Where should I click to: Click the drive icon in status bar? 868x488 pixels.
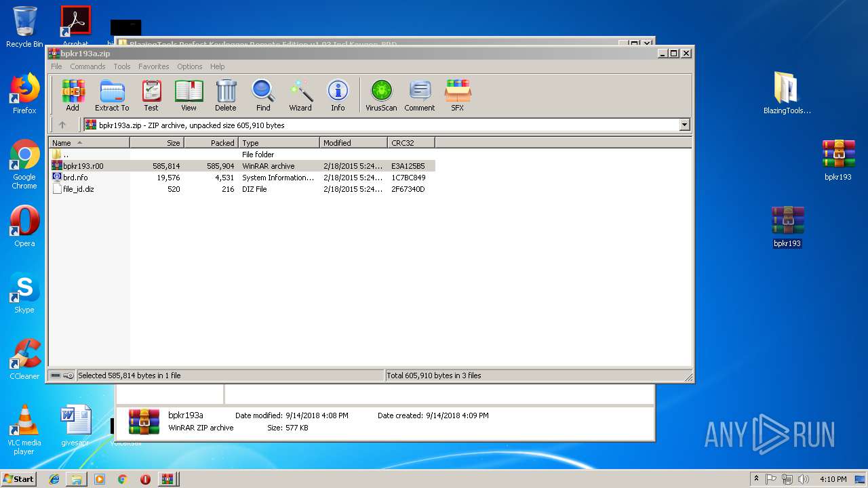pyautogui.click(x=56, y=375)
